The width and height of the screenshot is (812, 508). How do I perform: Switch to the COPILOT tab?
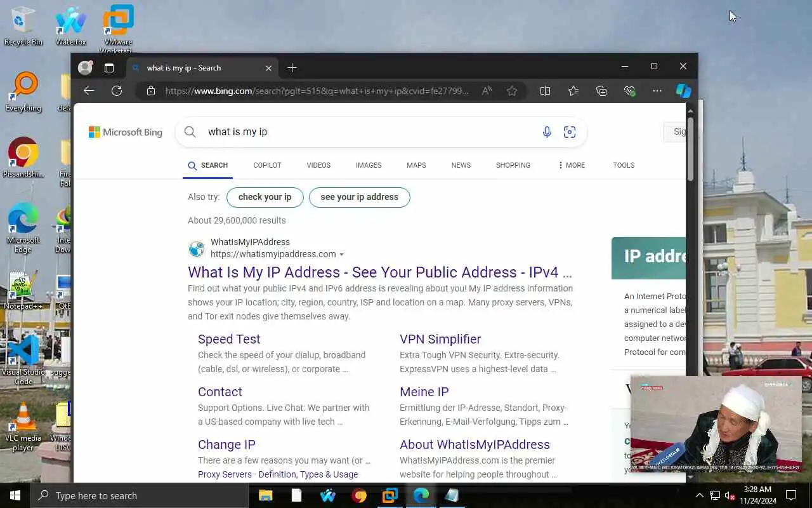267,165
